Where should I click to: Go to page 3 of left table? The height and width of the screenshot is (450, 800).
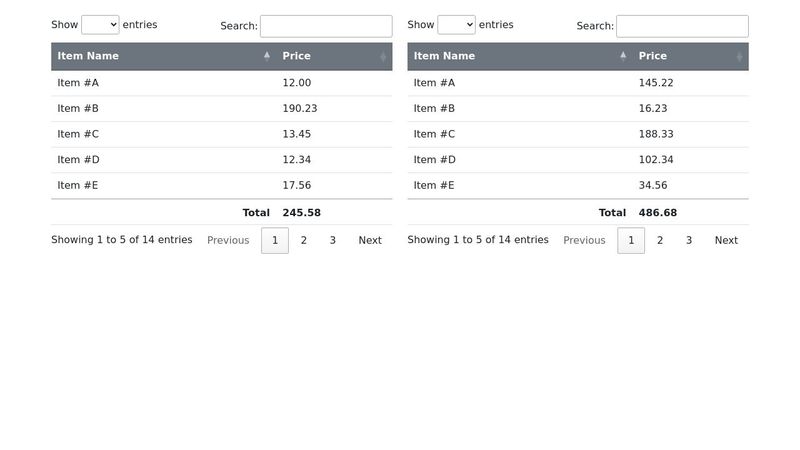click(333, 240)
